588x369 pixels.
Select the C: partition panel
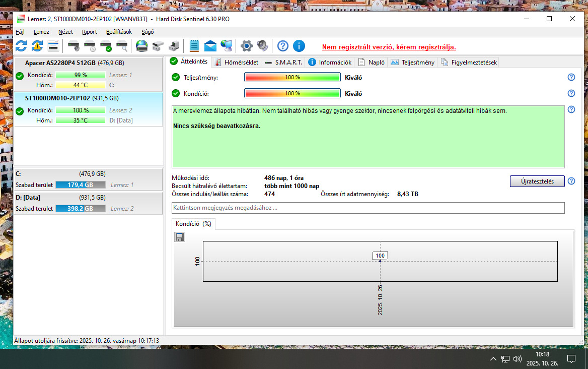pos(89,179)
